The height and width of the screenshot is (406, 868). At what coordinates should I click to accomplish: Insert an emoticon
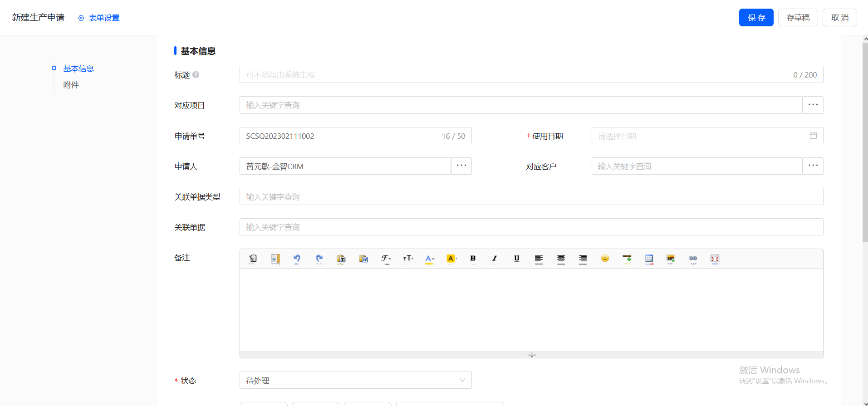(x=605, y=259)
